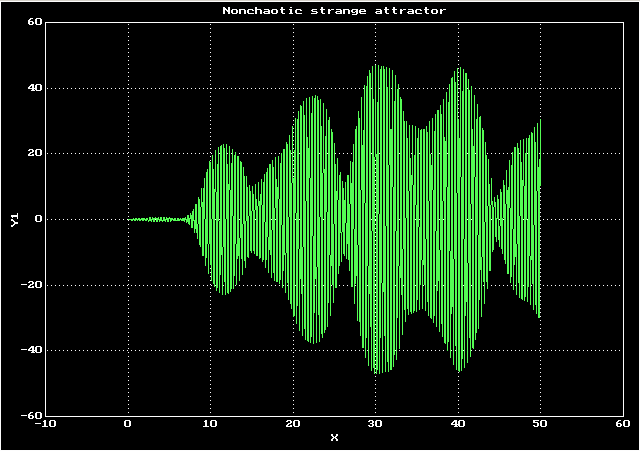Click the 'Y1' vertical axis label
The image size is (640, 451).
click(15, 219)
